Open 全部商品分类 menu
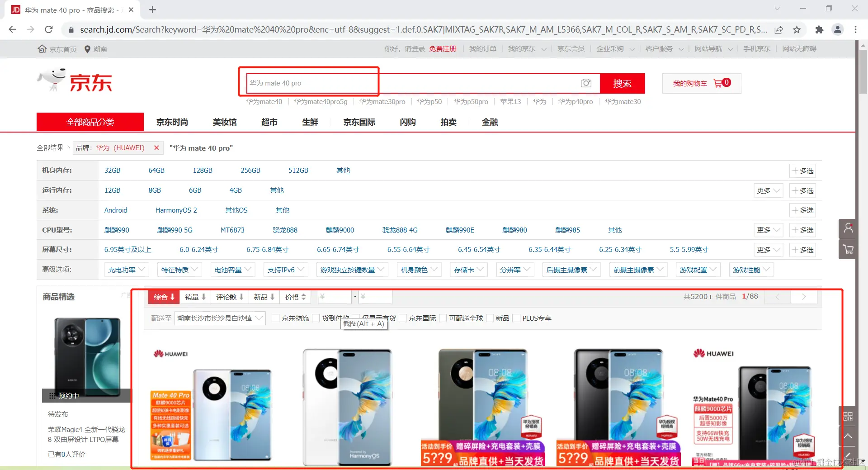868x470 pixels. (x=90, y=122)
